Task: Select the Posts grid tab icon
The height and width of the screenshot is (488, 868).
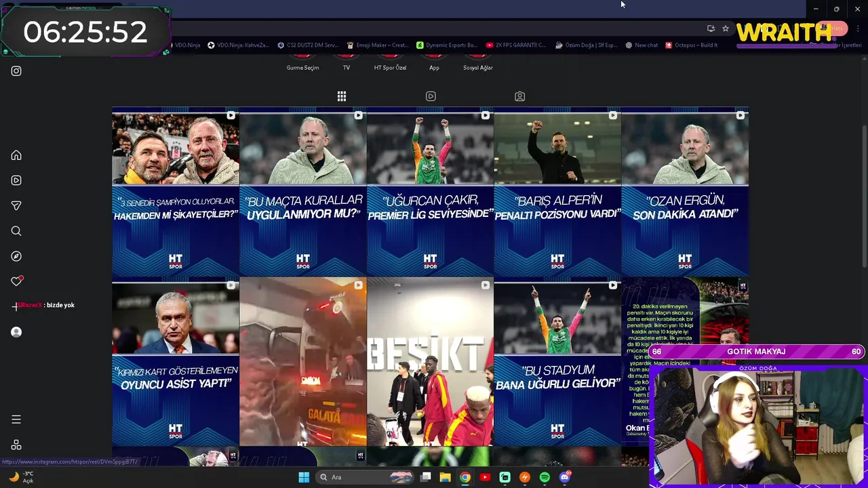Action: point(342,96)
